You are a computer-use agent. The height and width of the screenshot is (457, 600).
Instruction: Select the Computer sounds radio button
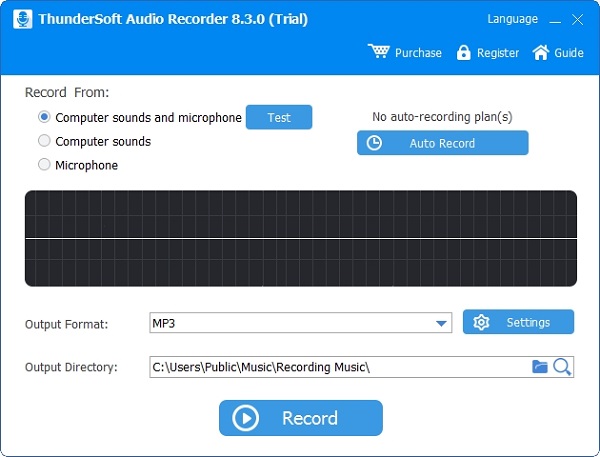(44, 142)
